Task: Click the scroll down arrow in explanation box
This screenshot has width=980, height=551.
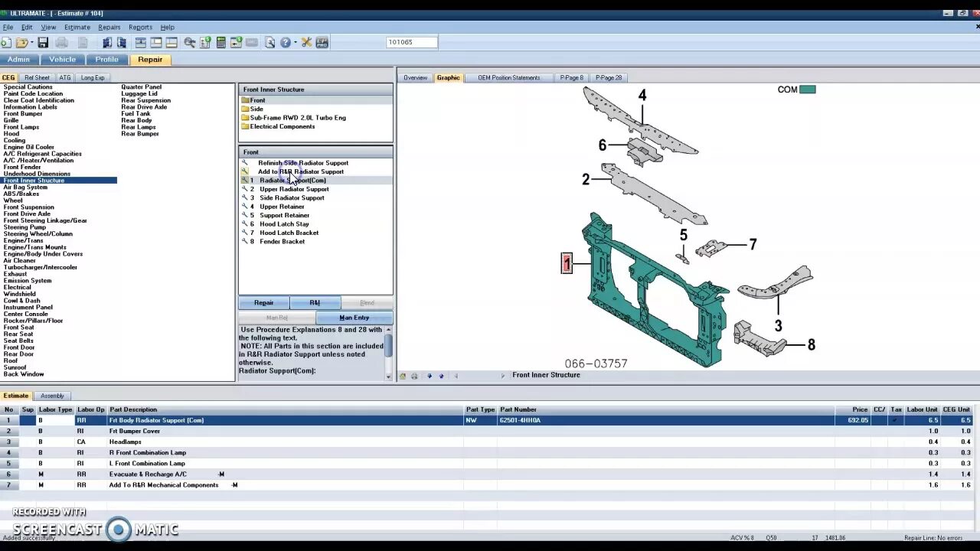Action: click(388, 377)
